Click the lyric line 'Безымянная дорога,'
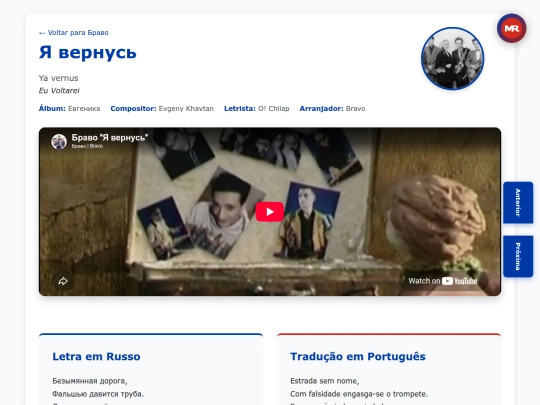Viewport: 540px width, 405px height. click(90, 381)
